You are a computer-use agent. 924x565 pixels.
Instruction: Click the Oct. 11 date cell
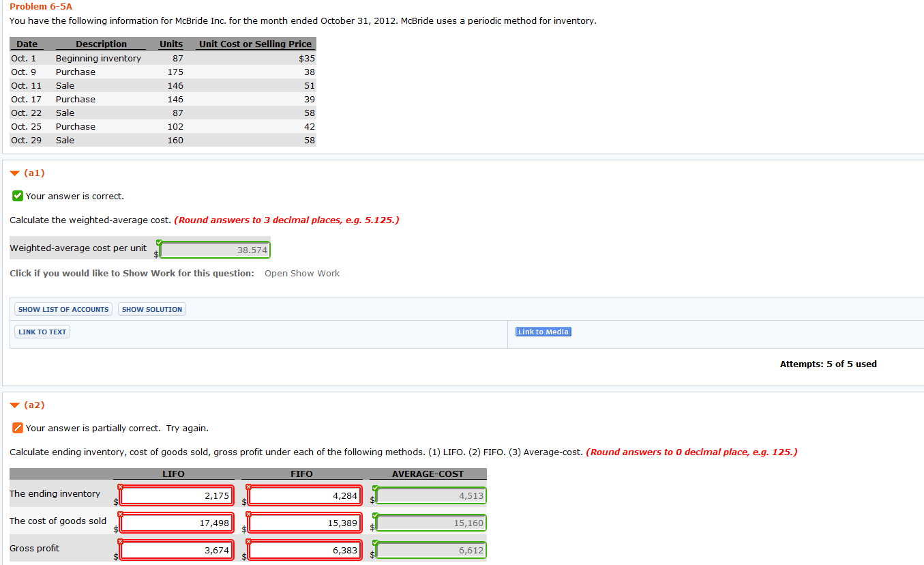[27, 86]
